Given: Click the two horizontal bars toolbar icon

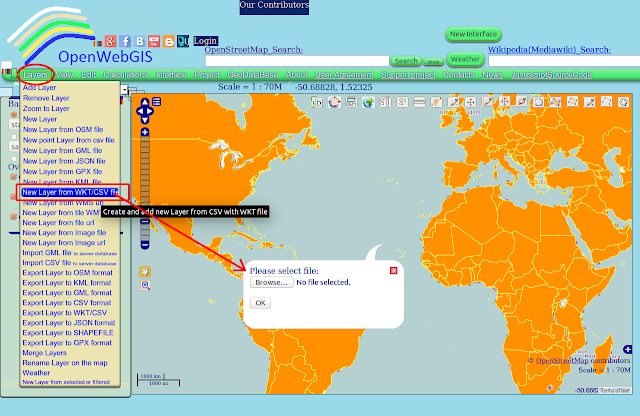Looking at the screenshot, I should click(419, 102).
